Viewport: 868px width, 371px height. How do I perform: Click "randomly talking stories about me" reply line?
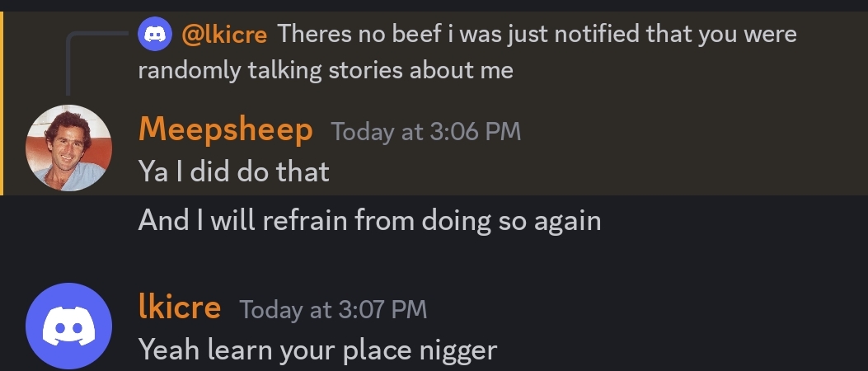coord(326,70)
